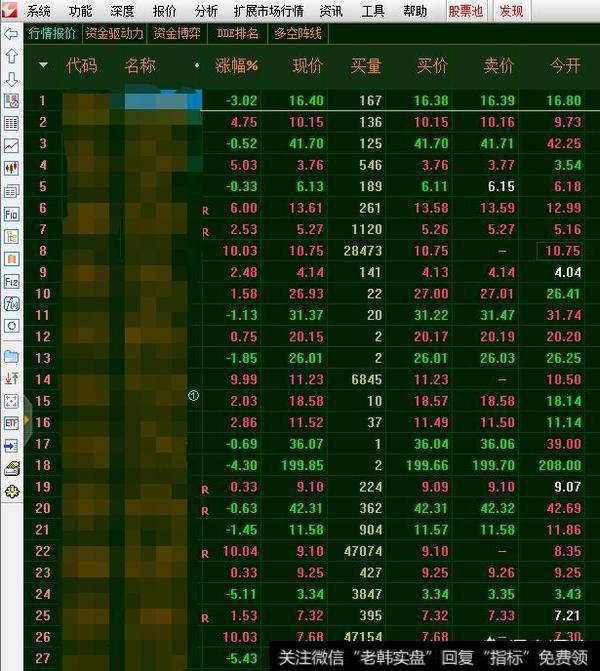Open the 扩展市场行情 menu

[x=269, y=11]
